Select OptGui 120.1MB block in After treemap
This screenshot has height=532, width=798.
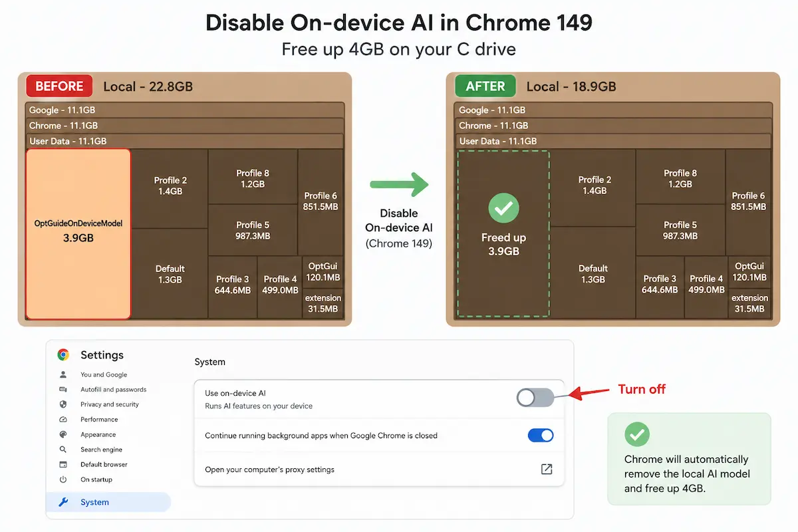(750, 272)
